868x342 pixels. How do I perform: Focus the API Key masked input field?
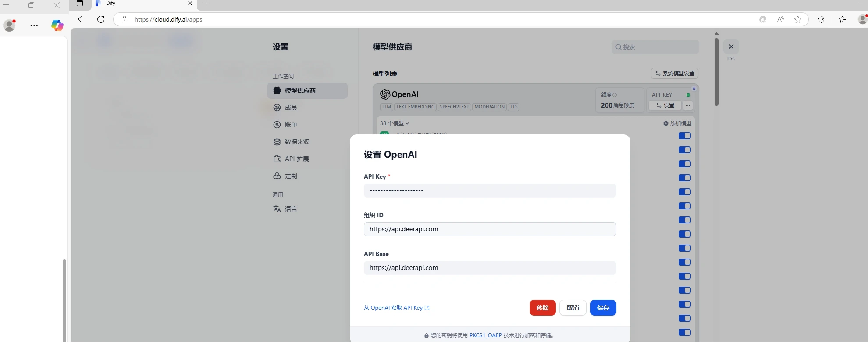tap(490, 191)
